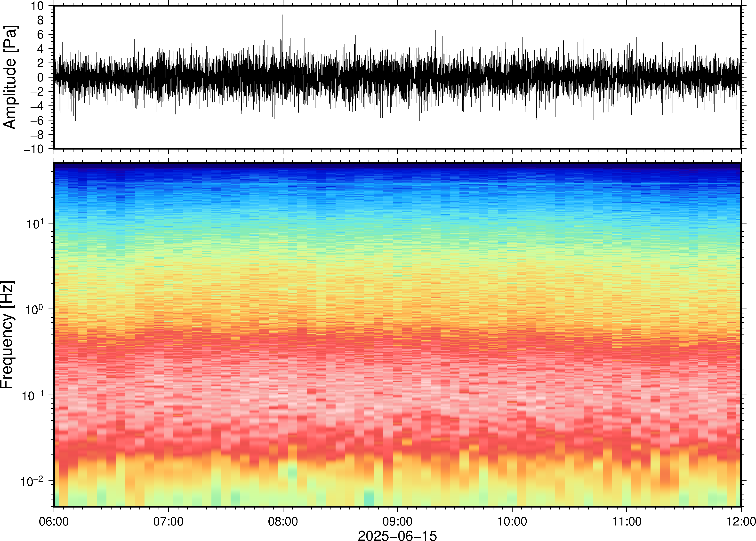Screen dimensions: 756x541
Task: Click the amplitude tick label −8
Action: click(x=37, y=135)
